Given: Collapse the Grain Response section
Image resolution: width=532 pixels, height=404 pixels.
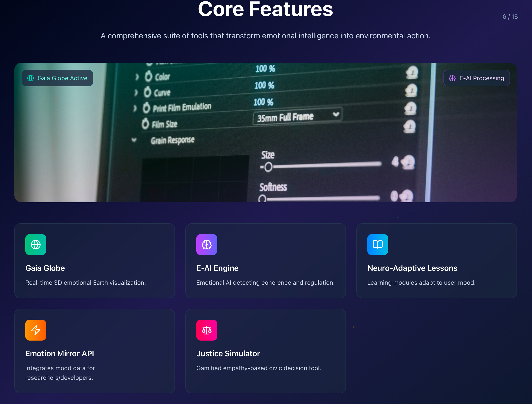Looking at the screenshot, I should [x=134, y=140].
